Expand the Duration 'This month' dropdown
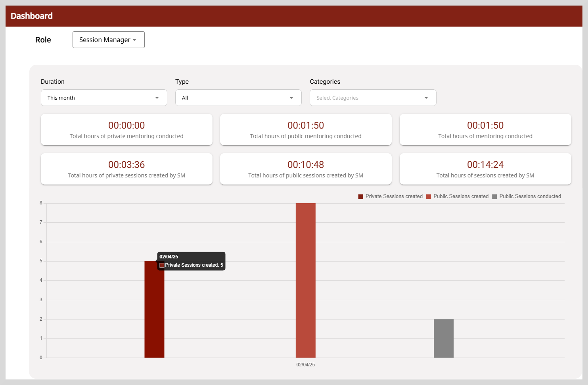This screenshot has height=385, width=588. 103,98
